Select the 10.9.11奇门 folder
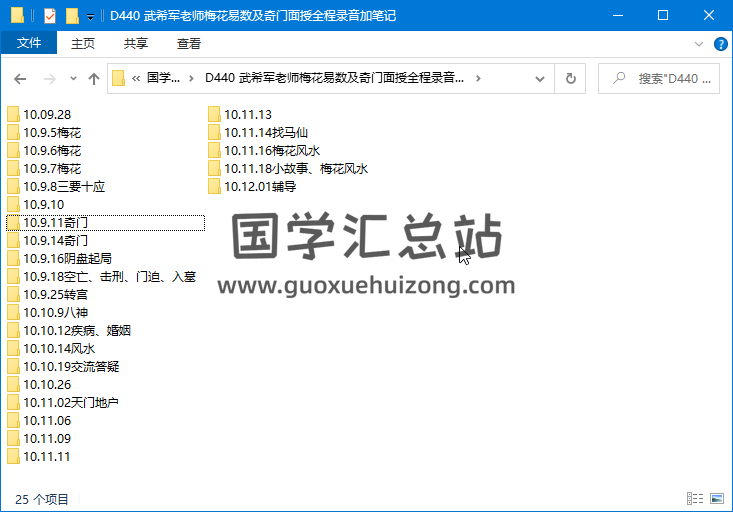 [x=105, y=223]
